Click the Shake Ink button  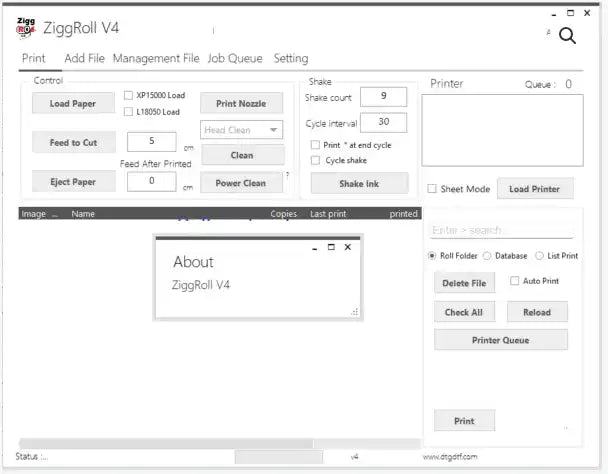point(359,183)
